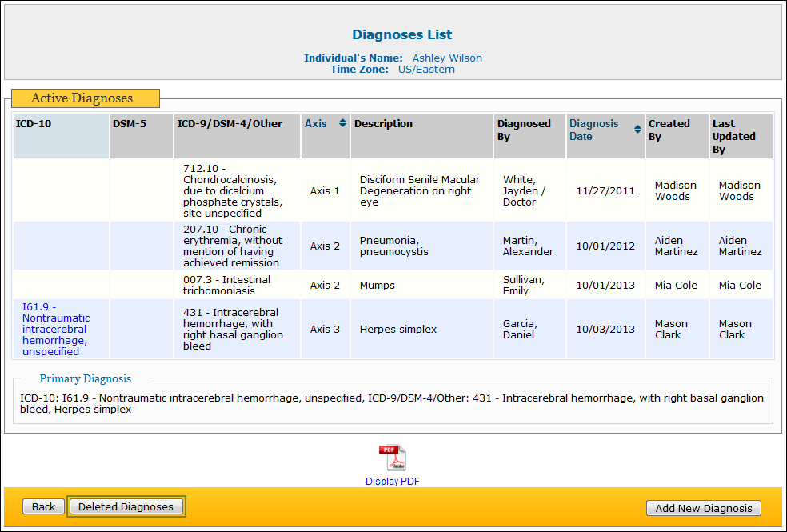
Task: Click the Mumps description cell
Action: [x=421, y=285]
